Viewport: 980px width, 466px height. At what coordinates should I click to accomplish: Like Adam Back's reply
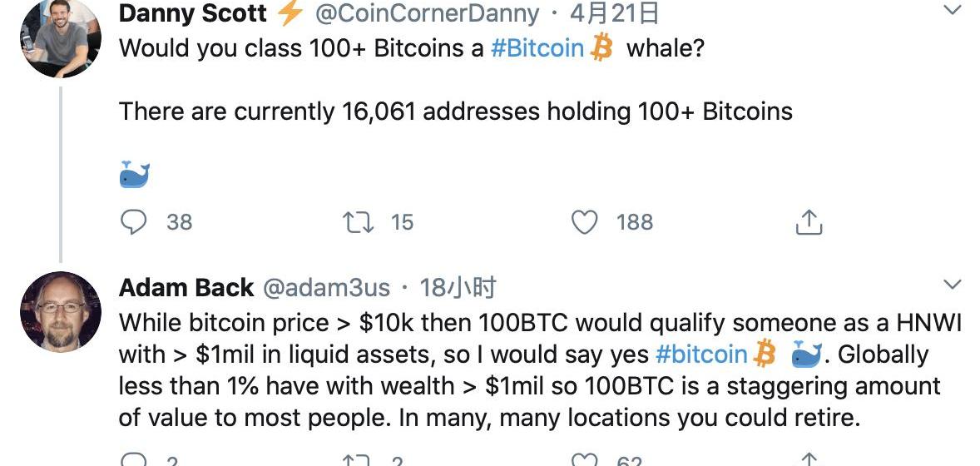point(586,460)
